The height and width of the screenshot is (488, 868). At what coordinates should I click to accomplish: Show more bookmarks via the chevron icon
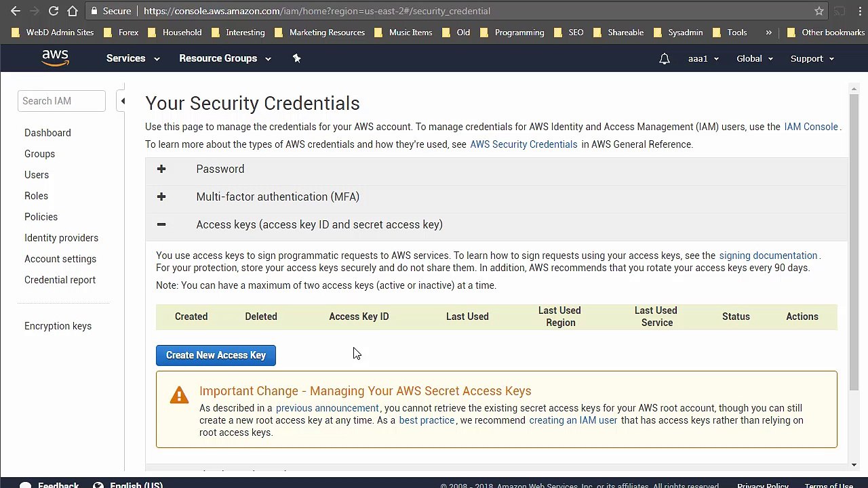coord(768,33)
